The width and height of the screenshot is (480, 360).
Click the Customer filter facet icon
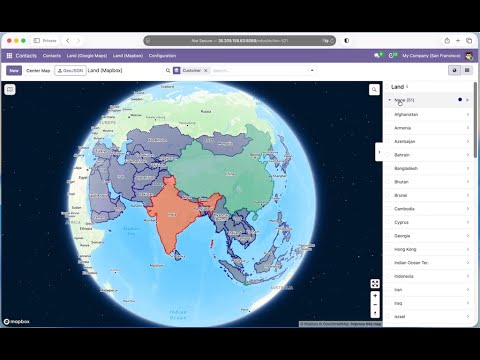coord(177,70)
